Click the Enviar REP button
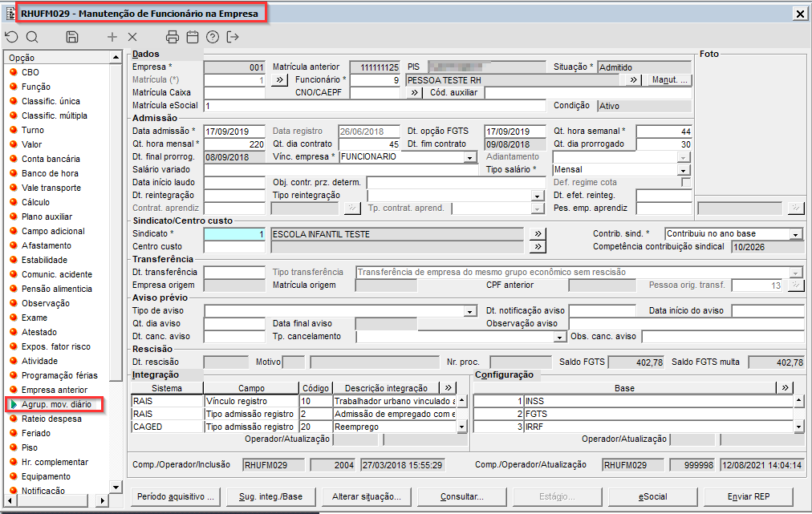 pyautogui.click(x=749, y=496)
